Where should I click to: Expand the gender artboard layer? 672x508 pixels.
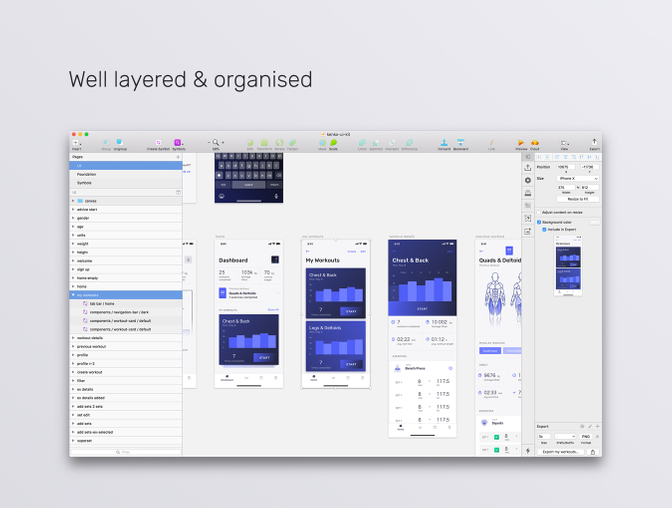(73, 218)
